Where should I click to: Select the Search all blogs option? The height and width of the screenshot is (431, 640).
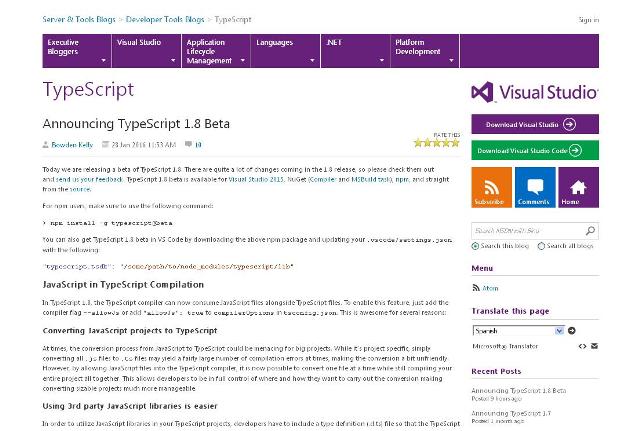[541, 246]
